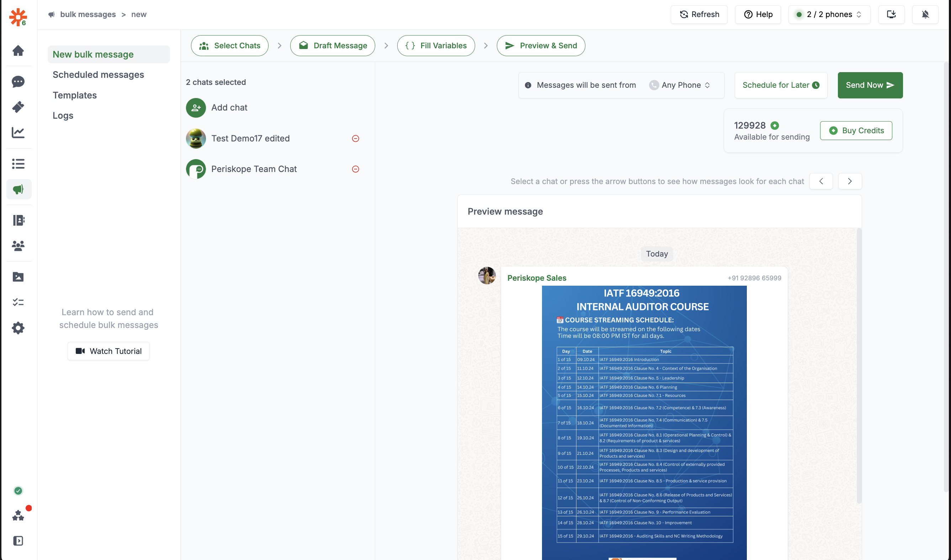This screenshot has width=951, height=560.
Task: Open Templates page
Action: coord(75,95)
